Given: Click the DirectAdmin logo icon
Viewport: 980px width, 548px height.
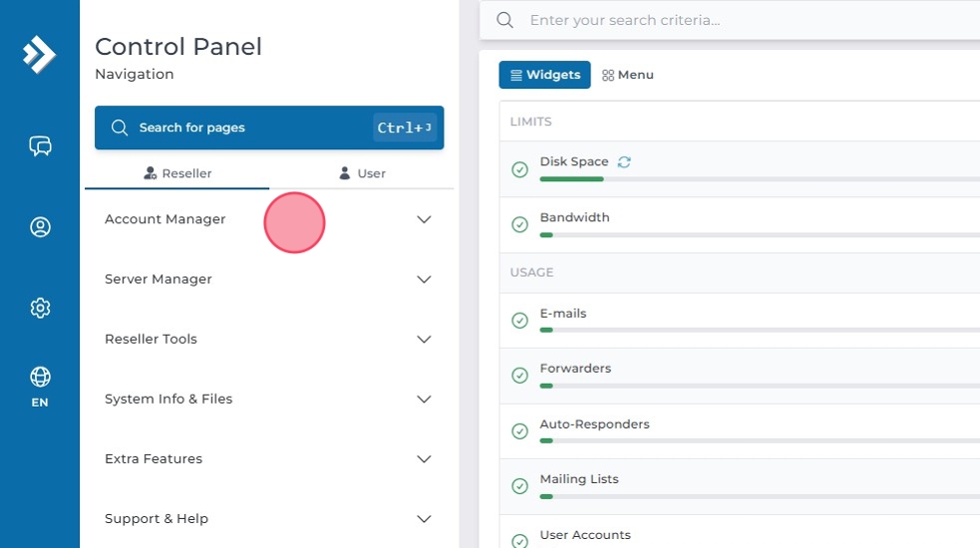Looking at the screenshot, I should pos(39,54).
